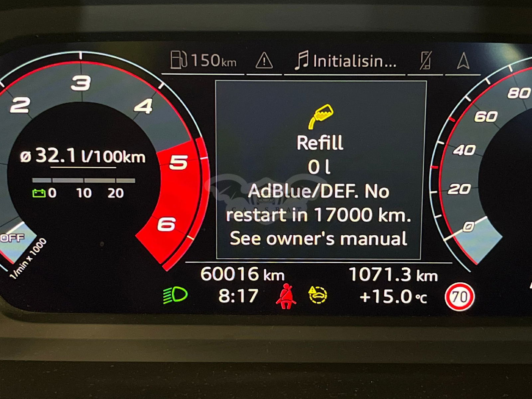Select the 8:17 clock display

tap(238, 296)
